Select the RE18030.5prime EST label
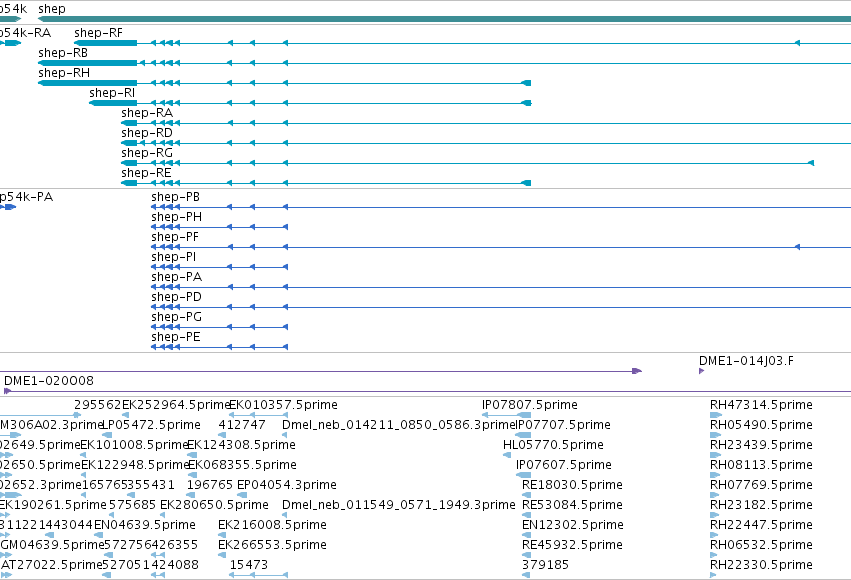 (573, 486)
